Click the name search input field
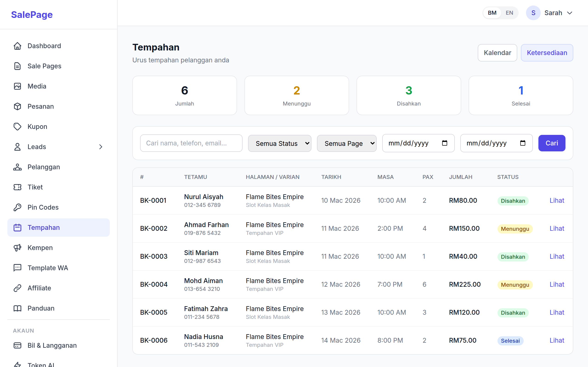Viewport: 588px width, 367px height. click(191, 143)
